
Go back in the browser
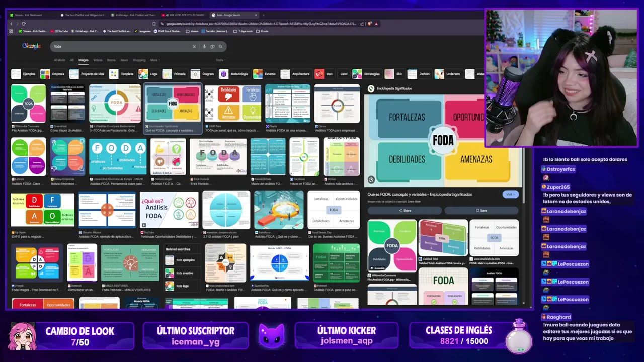click(12, 24)
